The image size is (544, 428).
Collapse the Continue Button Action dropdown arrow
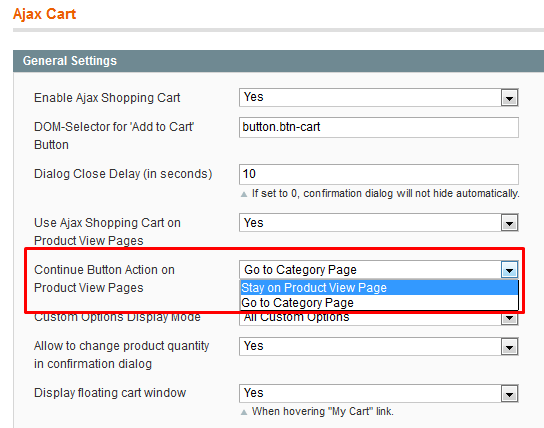[509, 270]
